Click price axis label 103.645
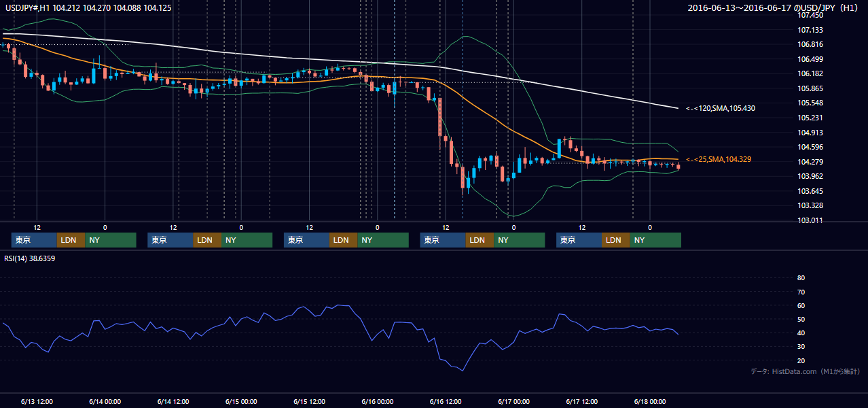Image resolution: width=868 pixels, height=408 pixels. point(810,191)
